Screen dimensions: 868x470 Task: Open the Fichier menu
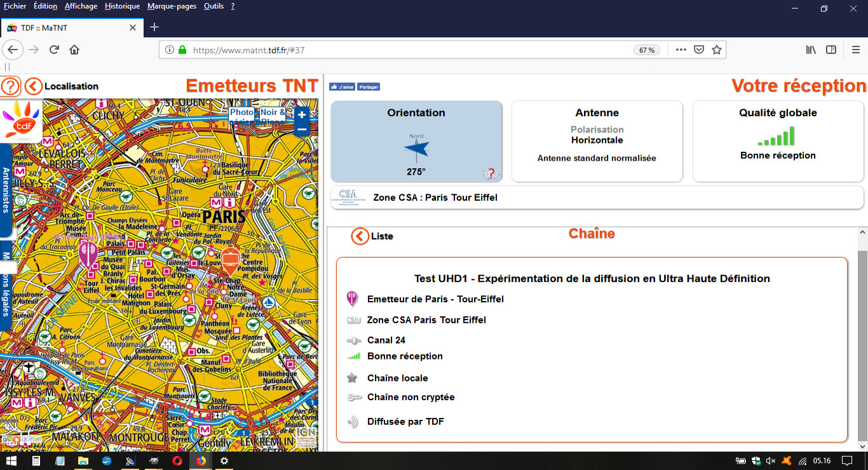[15, 6]
